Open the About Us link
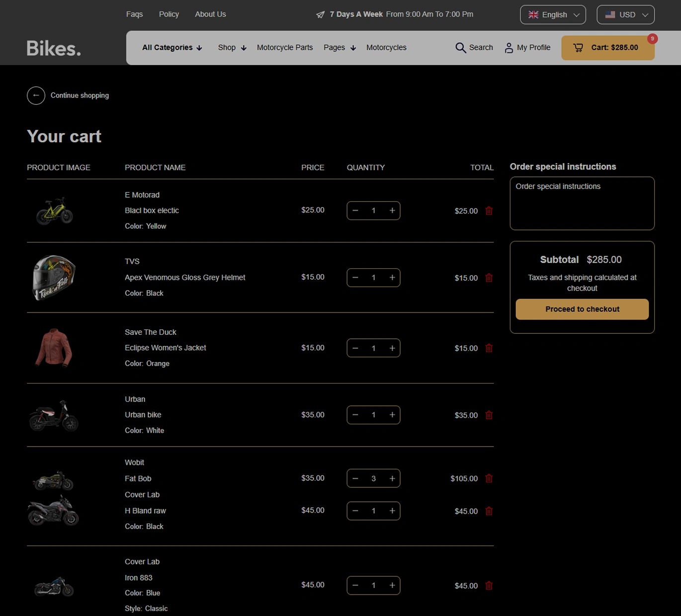Screen dimensions: 681x616 tap(210, 14)
